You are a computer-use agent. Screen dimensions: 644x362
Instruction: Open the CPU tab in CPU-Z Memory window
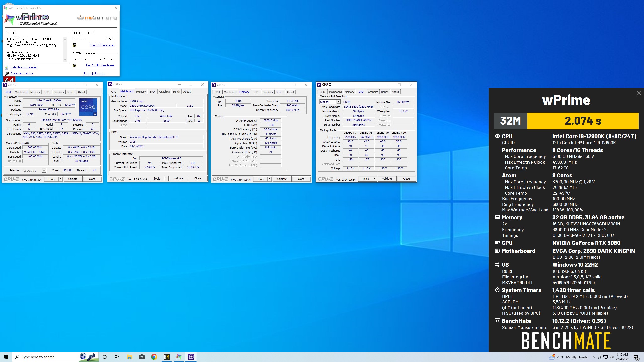point(217,92)
